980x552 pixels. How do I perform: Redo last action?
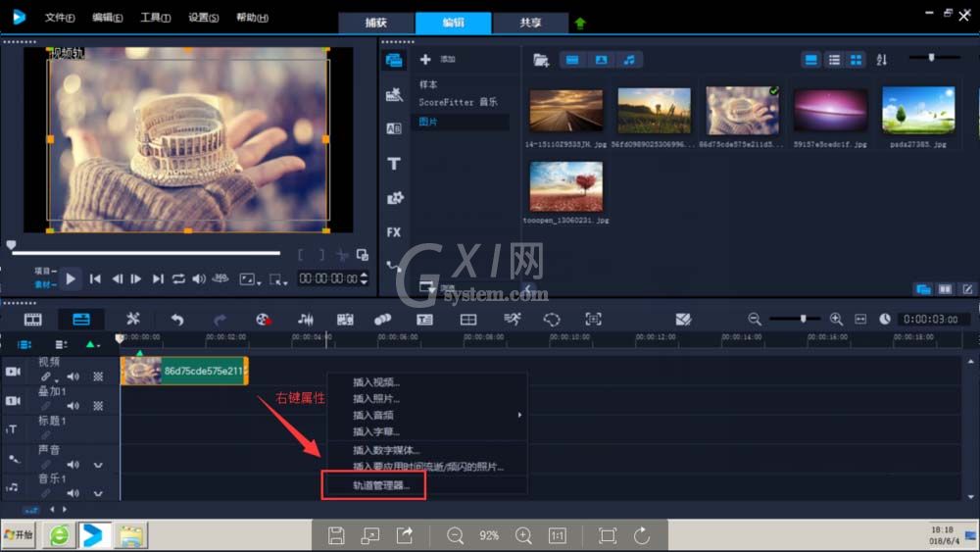pyautogui.click(x=220, y=320)
